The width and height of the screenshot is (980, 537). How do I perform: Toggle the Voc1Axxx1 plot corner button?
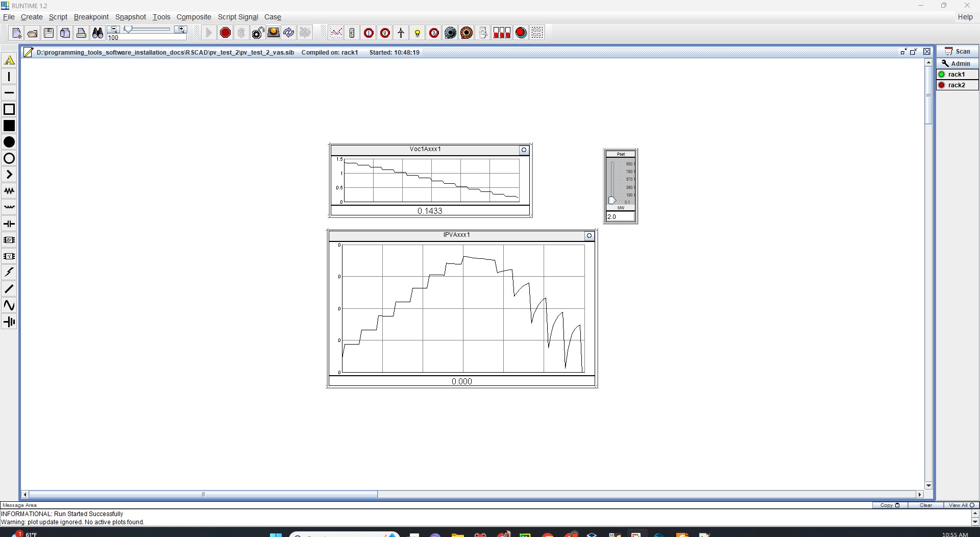[x=524, y=150]
